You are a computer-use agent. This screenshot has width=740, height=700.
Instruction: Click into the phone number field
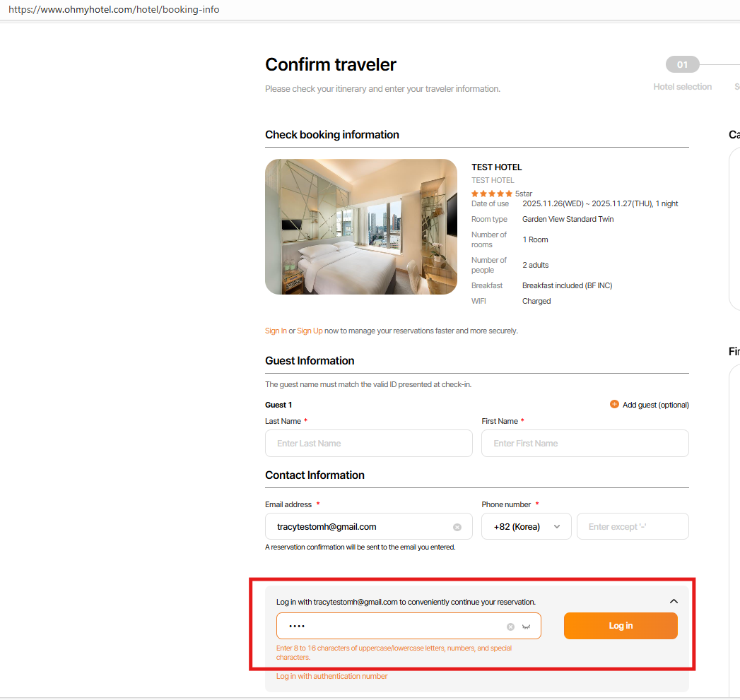(x=632, y=527)
